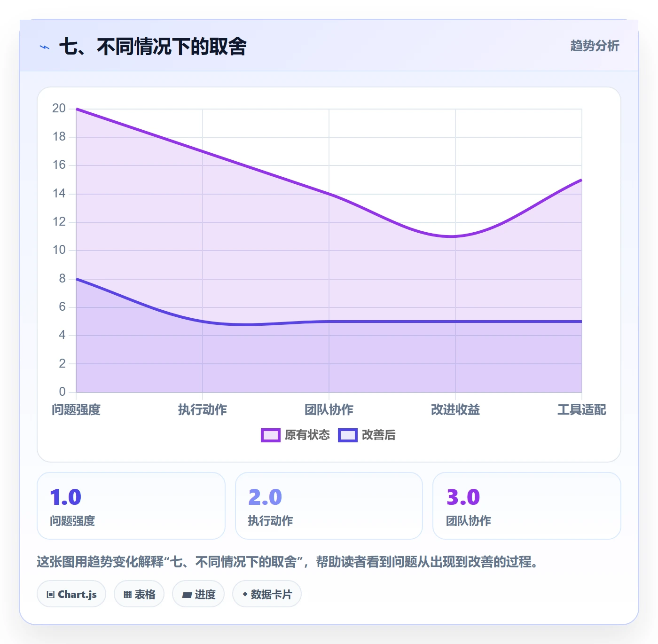The height and width of the screenshot is (644, 658).
Task: Click the 20 tick on the y-axis
Action: pos(59,109)
